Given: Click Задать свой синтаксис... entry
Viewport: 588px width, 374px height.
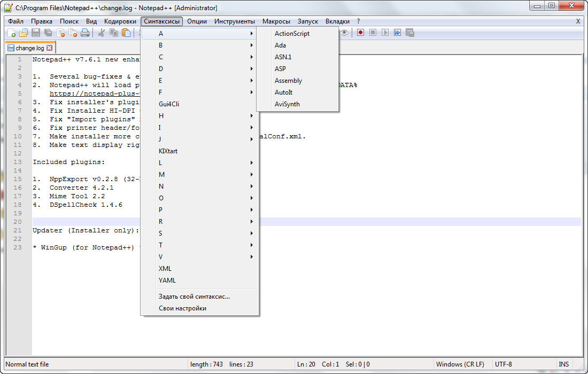Looking at the screenshot, I should pos(194,297).
